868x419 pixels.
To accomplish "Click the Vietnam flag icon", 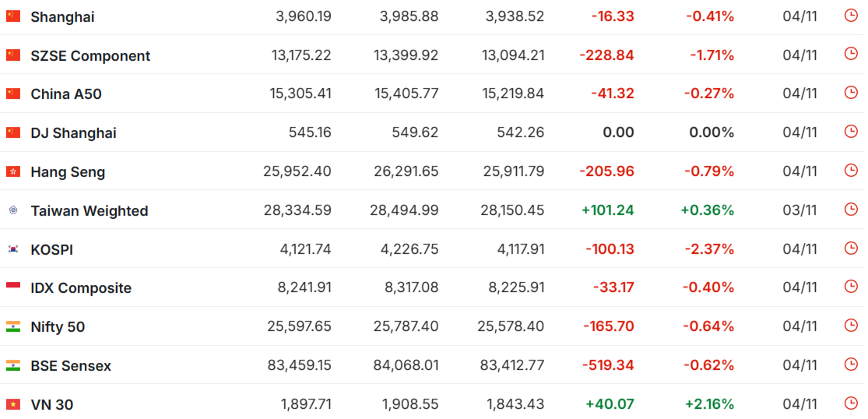I will [13, 404].
